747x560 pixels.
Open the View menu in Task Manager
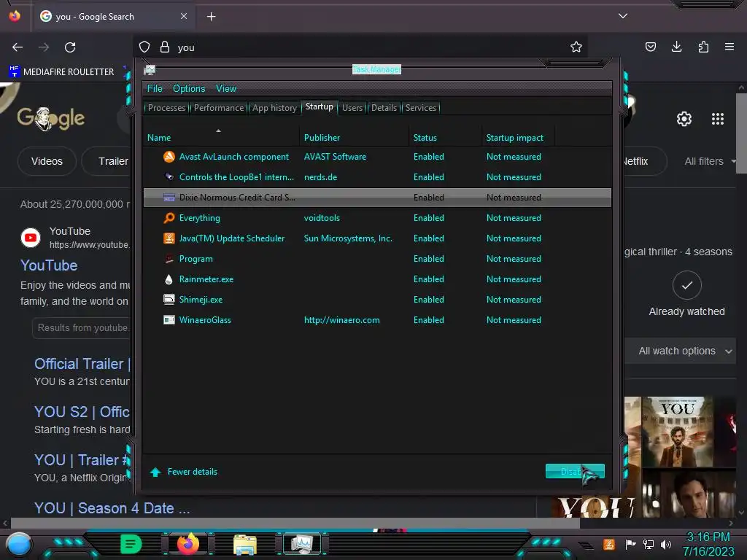tap(226, 88)
